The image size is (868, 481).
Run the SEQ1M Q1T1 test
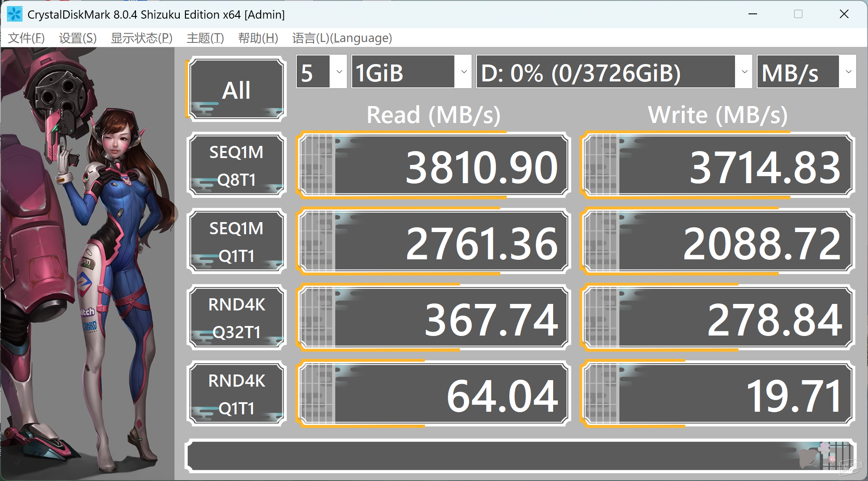[x=236, y=242]
